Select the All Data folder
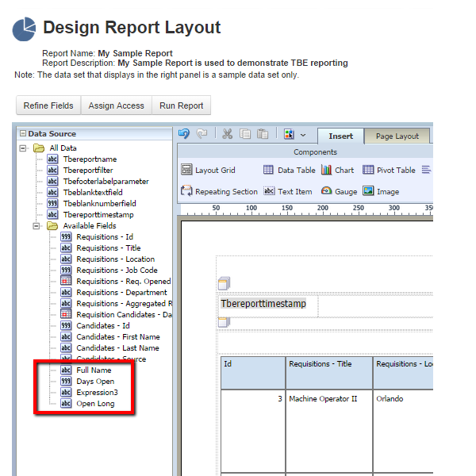Image resolution: width=476 pixels, height=476 pixels. pos(55,148)
